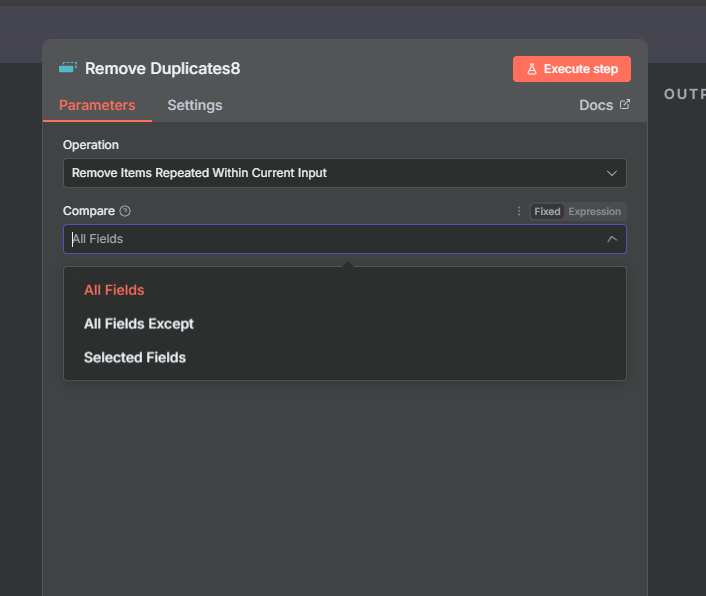Click the Remove Duplicates node icon
Image resolution: width=706 pixels, height=596 pixels.
click(x=68, y=68)
